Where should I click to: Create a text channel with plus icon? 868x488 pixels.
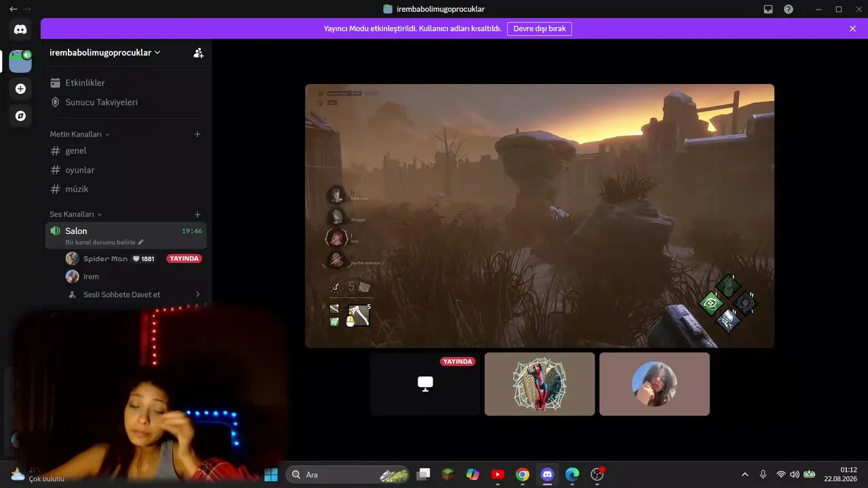pyautogui.click(x=197, y=134)
